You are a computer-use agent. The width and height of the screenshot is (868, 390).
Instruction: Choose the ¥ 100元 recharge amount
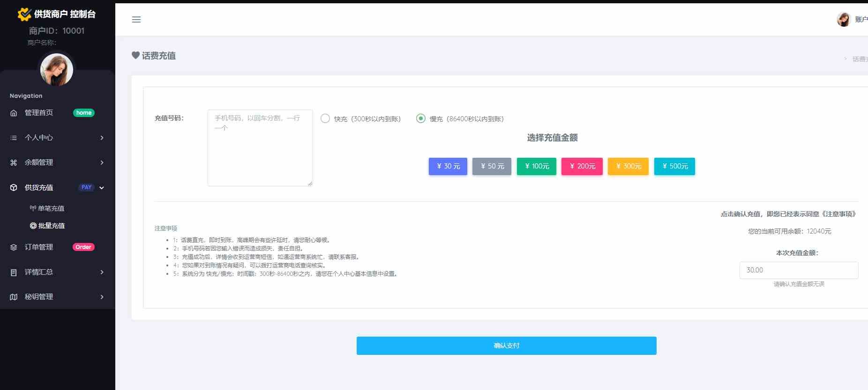[536, 166]
